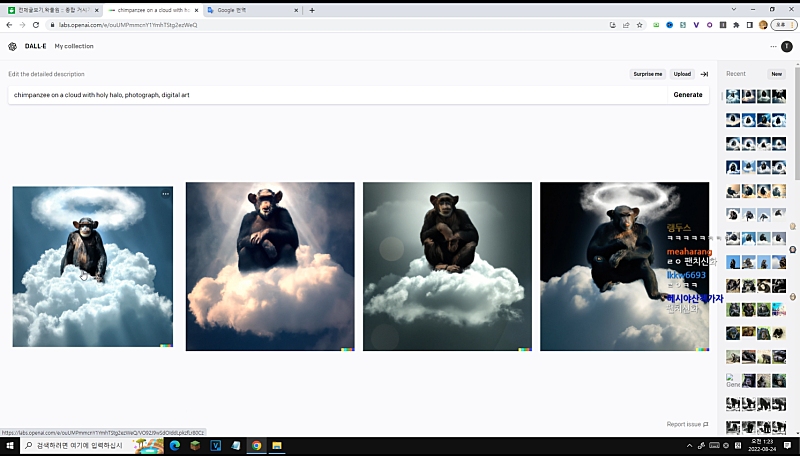
Task: Click the Surprise me button
Action: [x=648, y=74]
